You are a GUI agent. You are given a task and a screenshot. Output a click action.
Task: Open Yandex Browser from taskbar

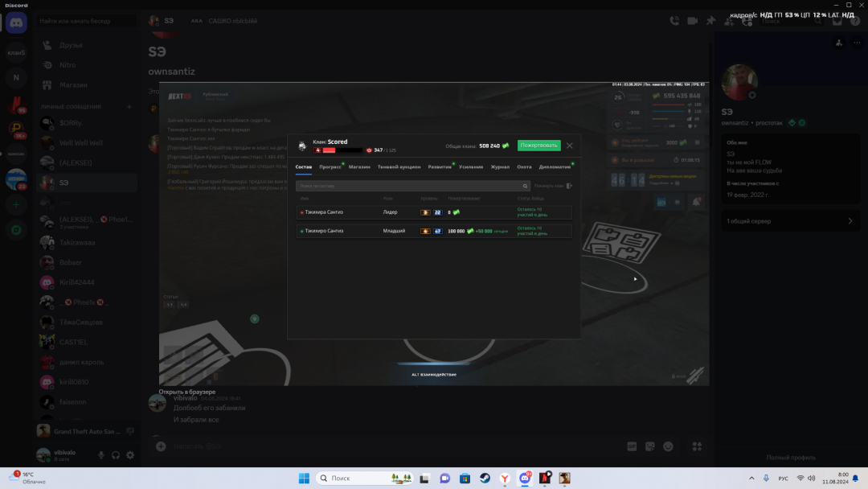(x=505, y=479)
